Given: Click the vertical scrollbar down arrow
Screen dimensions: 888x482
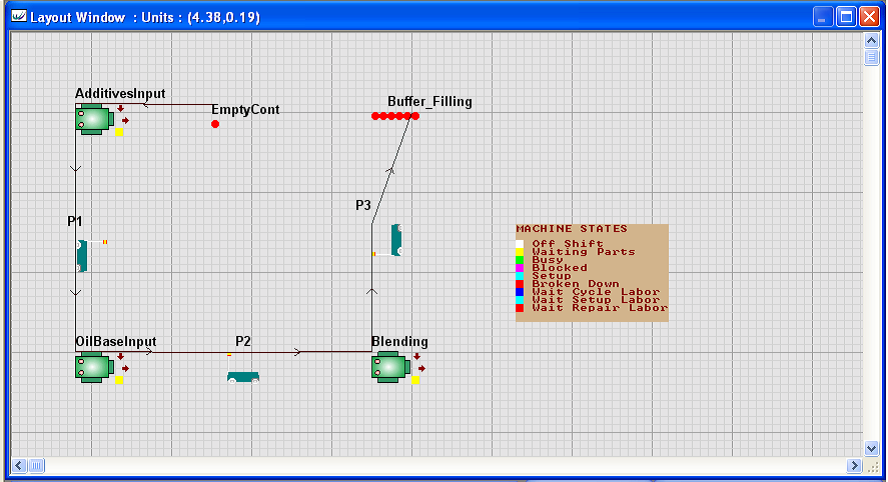Looking at the screenshot, I should tap(871, 449).
